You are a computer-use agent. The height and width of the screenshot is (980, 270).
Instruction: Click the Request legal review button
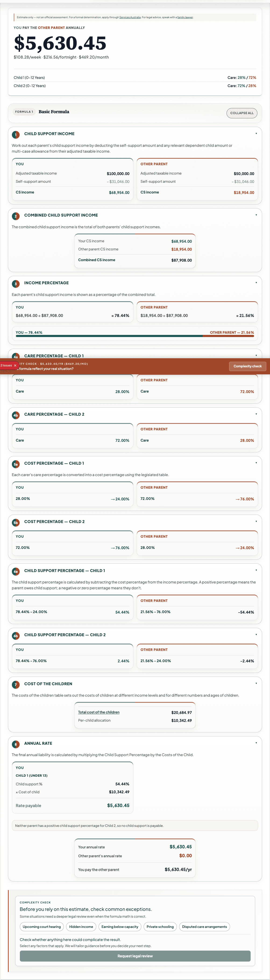pos(135,956)
